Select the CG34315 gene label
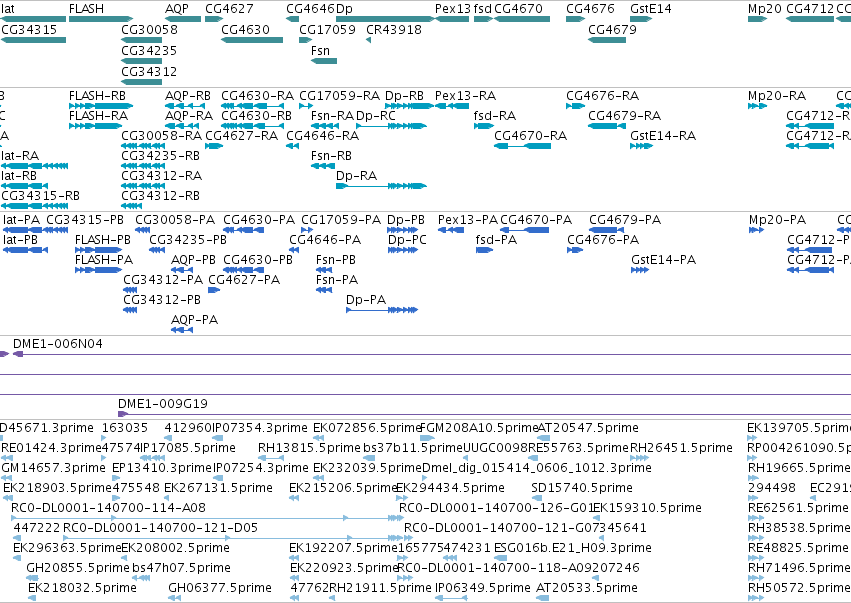Screen dimensions: 851x603 tap(29, 29)
